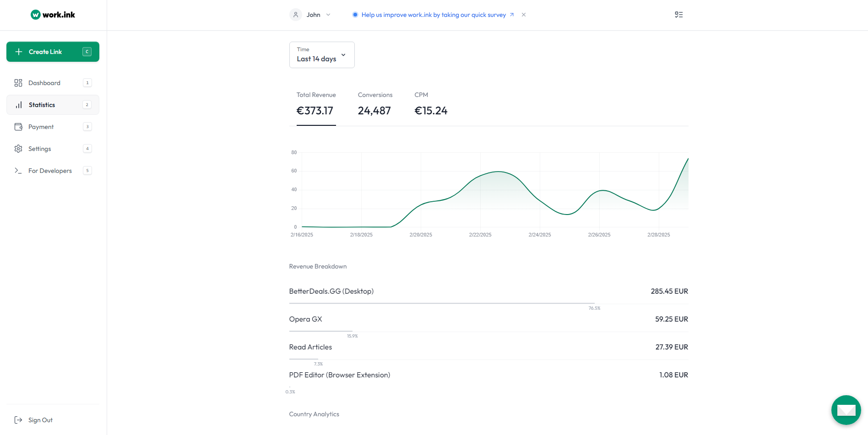Click the John account name

(x=314, y=15)
